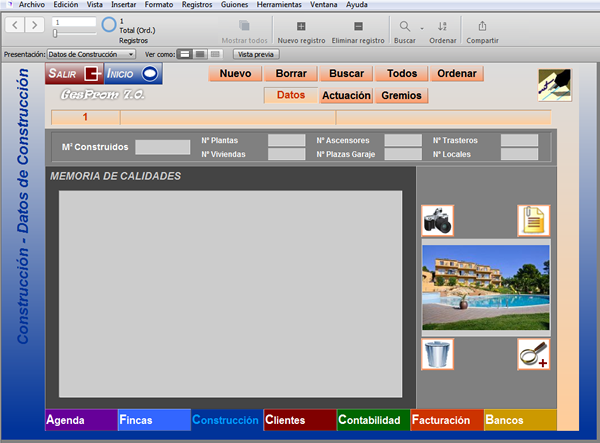Open the Presentación dropdown
The height and width of the screenshot is (443, 600).
[91, 54]
